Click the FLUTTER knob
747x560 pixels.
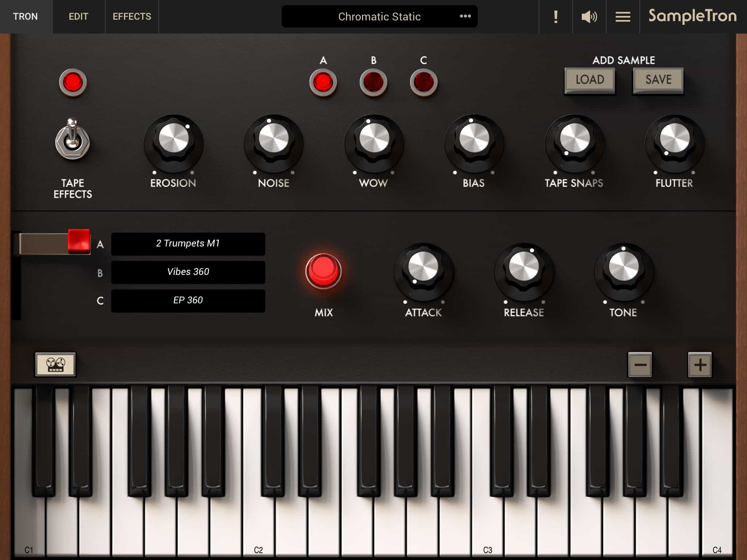pos(674,143)
